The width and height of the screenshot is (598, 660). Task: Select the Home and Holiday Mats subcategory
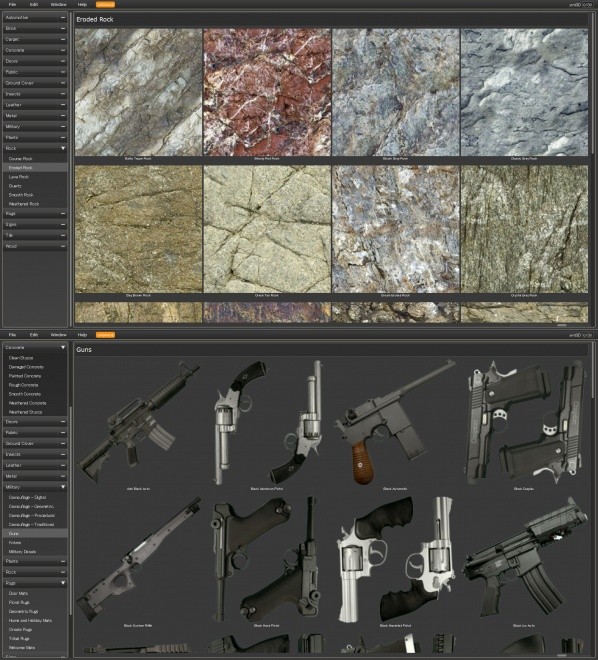coord(35,620)
